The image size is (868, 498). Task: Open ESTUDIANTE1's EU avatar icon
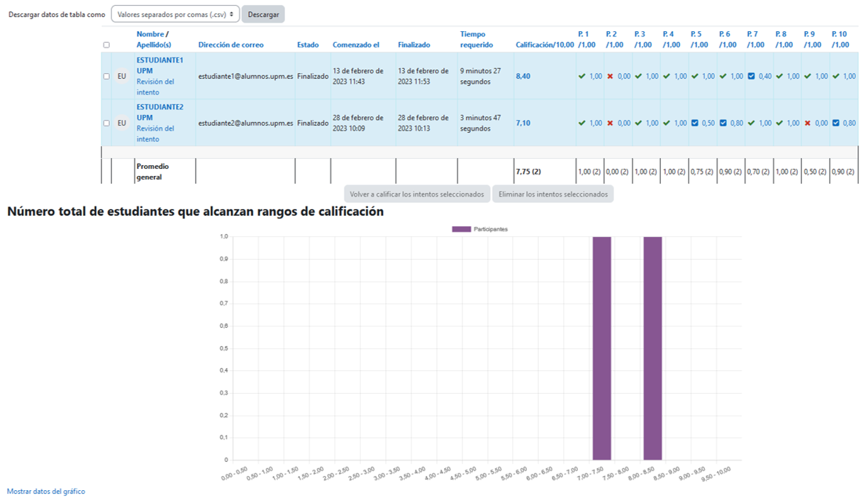pyautogui.click(x=121, y=76)
